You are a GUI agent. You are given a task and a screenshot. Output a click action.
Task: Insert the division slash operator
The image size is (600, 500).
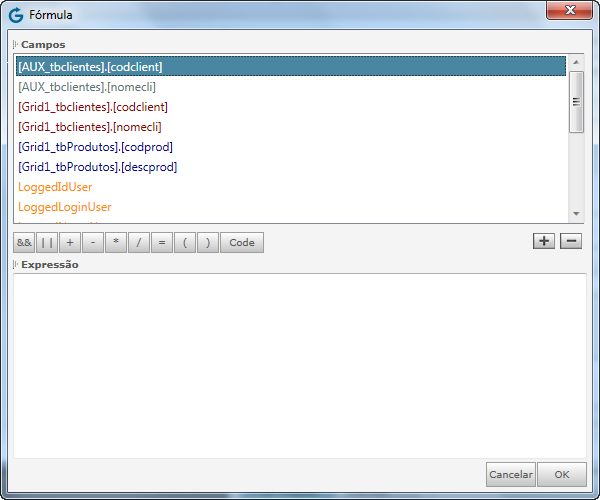pos(139,242)
